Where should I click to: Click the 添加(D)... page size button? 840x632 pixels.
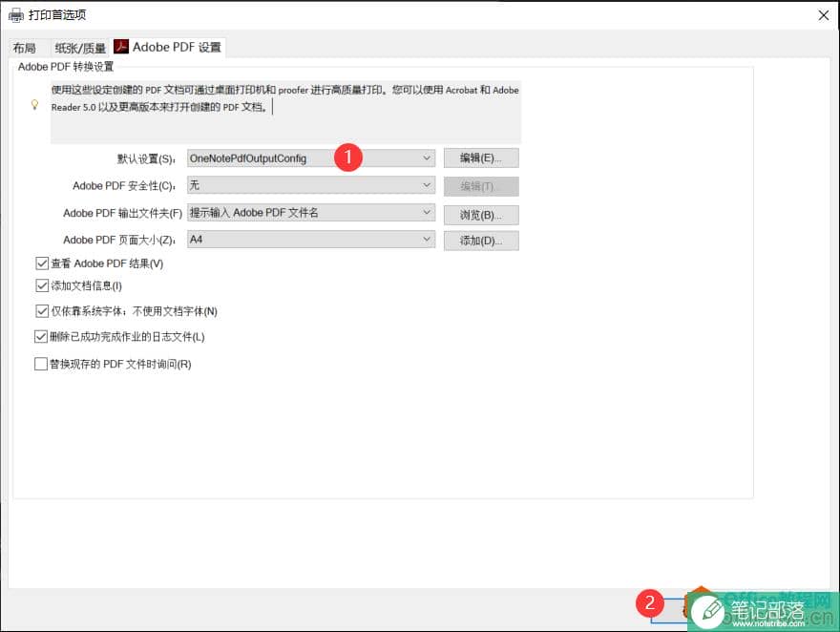[480, 241]
